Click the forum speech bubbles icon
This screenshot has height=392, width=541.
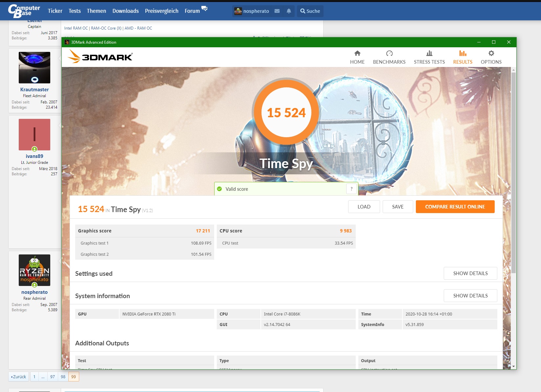pyautogui.click(x=204, y=8)
